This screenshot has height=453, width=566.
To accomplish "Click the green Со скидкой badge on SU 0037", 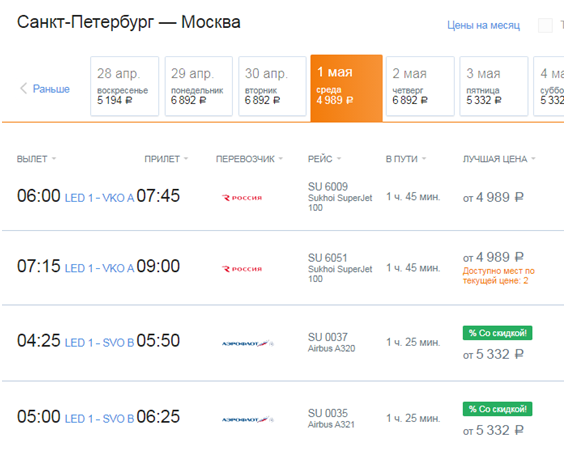I will [x=497, y=333].
